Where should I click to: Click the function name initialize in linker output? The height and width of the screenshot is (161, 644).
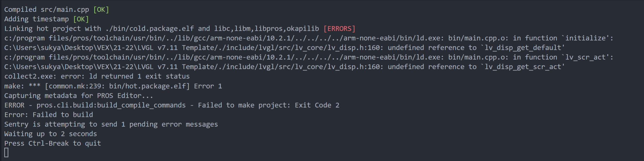click(585, 38)
